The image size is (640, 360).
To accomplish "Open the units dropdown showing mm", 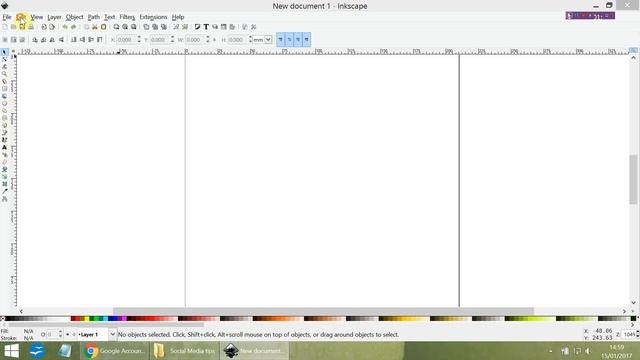I will click(262, 40).
